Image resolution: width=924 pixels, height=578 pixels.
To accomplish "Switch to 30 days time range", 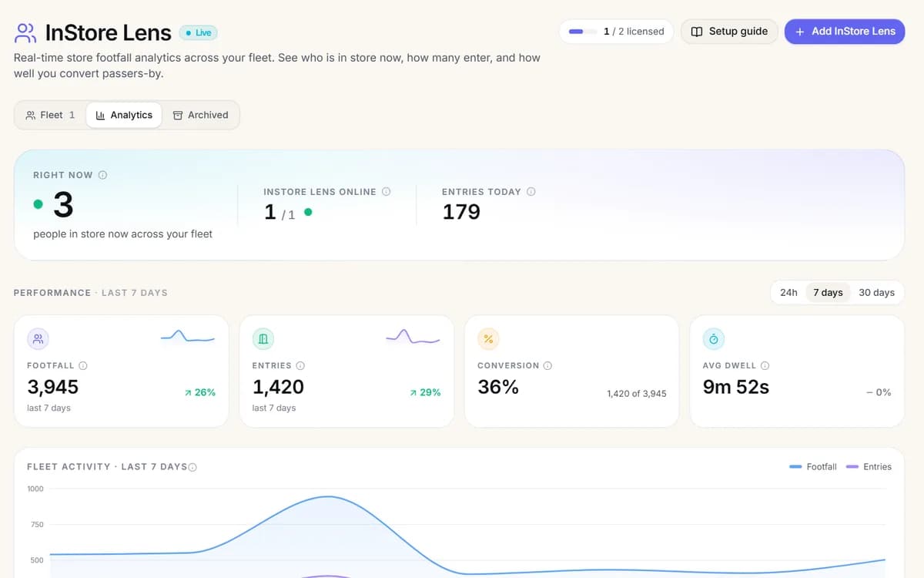I will pyautogui.click(x=876, y=293).
